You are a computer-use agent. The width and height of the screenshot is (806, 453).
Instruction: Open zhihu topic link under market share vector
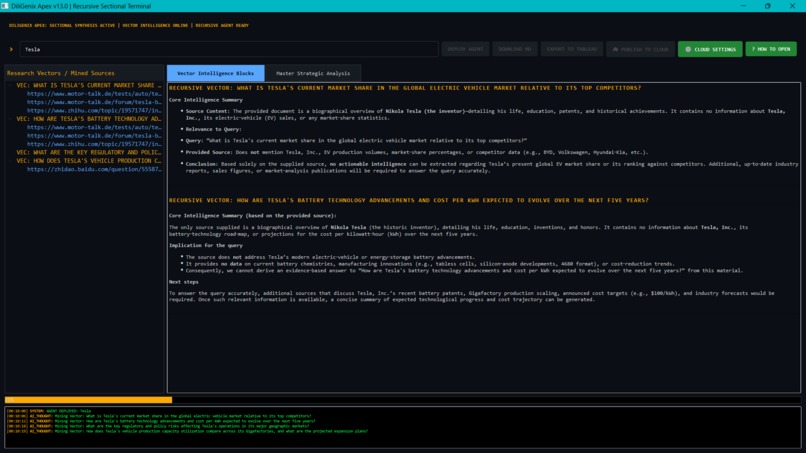[94, 110]
